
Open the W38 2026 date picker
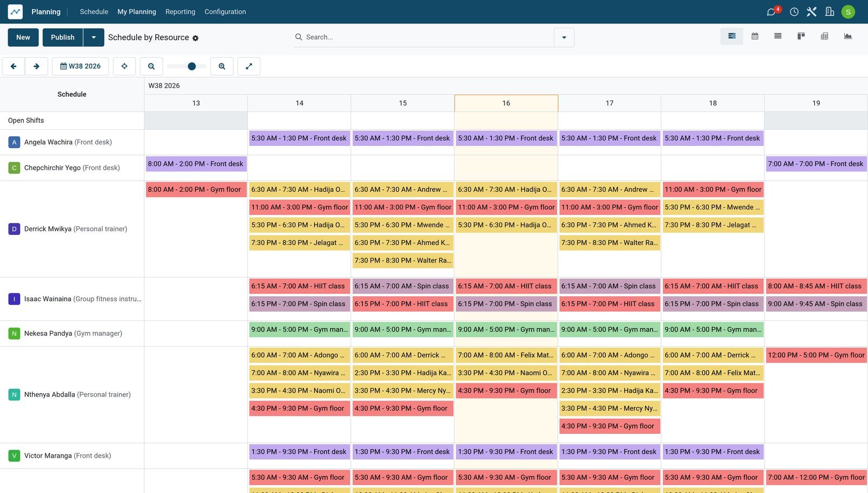[x=80, y=66]
